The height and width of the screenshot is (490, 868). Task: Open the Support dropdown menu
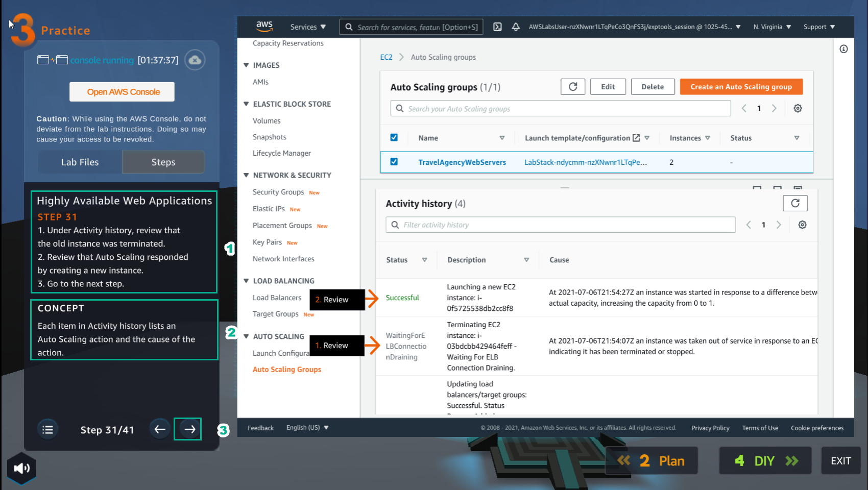[819, 27]
